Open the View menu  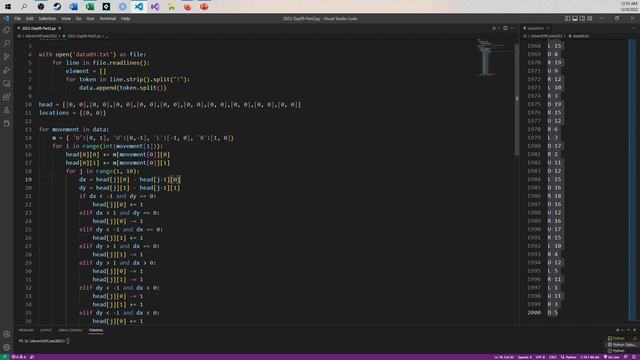point(66,18)
